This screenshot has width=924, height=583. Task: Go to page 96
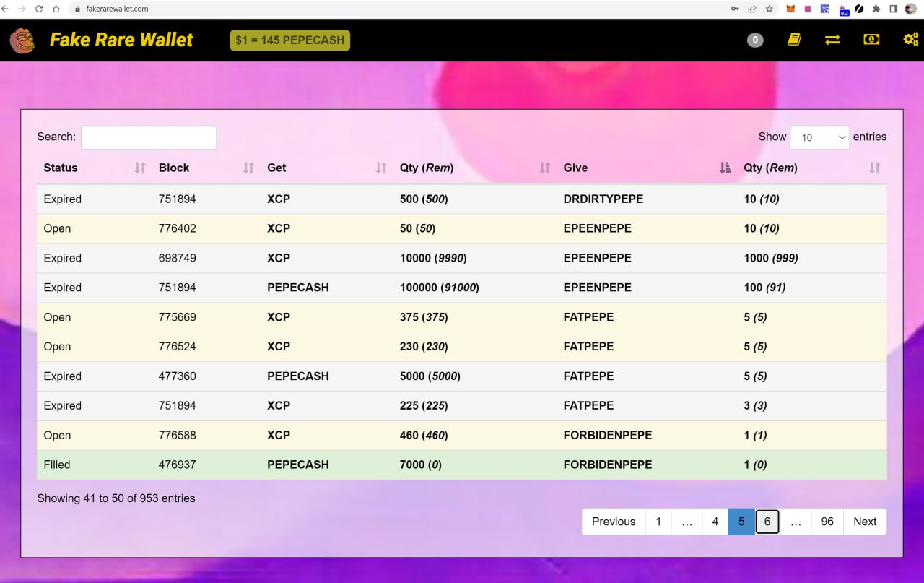click(x=827, y=522)
